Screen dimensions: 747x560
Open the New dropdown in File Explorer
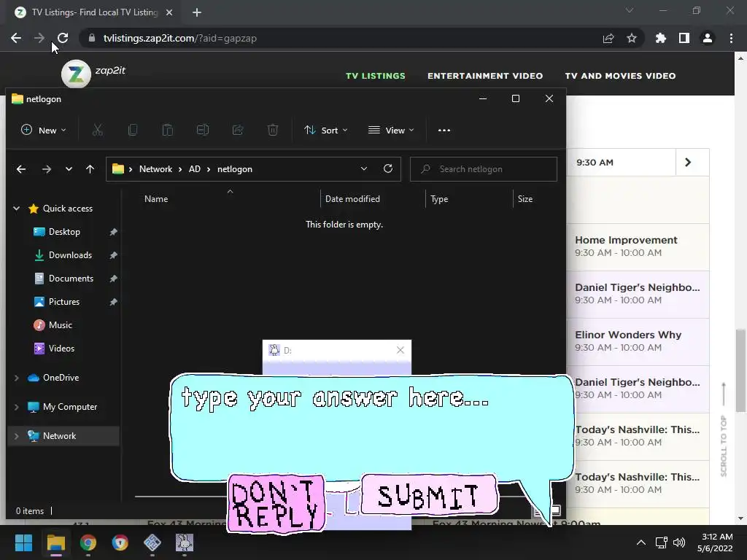click(x=43, y=130)
